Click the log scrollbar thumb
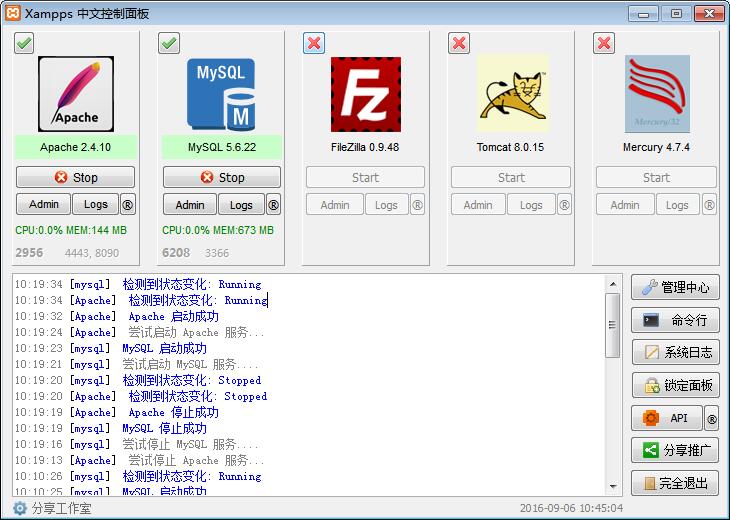The width and height of the screenshot is (730, 520). [613, 325]
